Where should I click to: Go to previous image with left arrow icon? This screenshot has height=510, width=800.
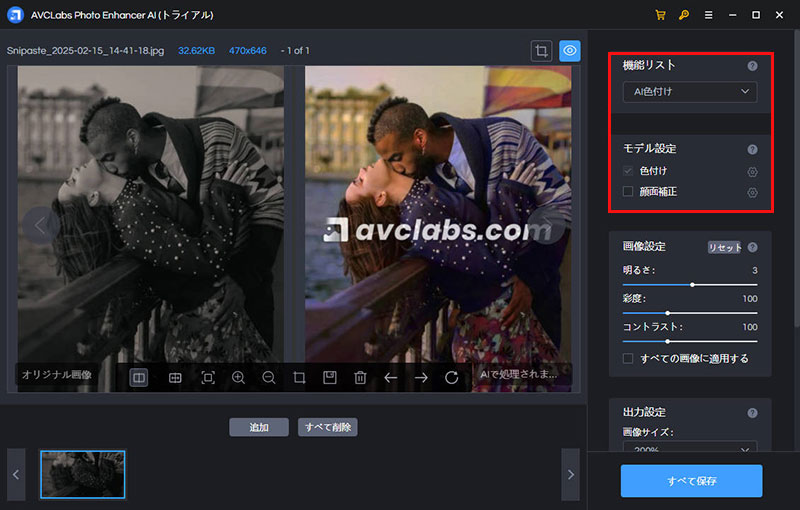pos(391,378)
